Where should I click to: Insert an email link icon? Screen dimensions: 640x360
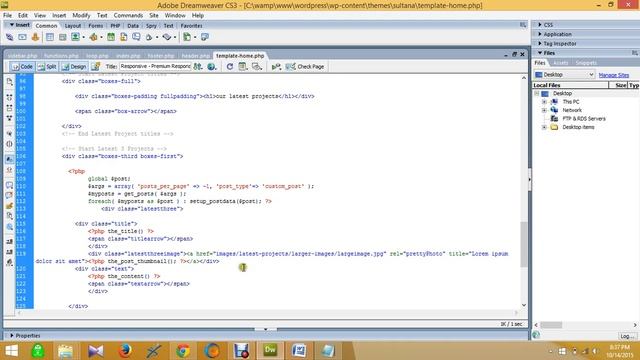pyautogui.click(x=22, y=37)
